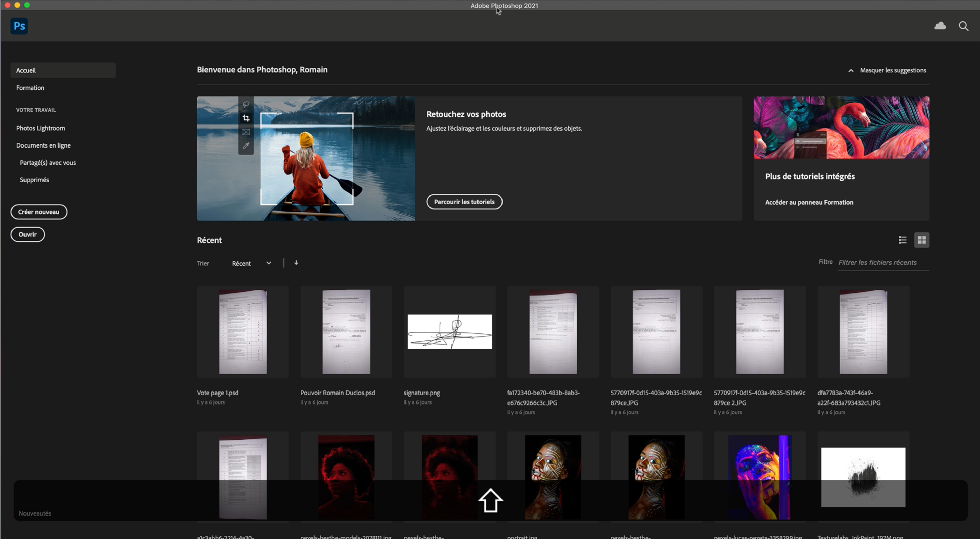Image resolution: width=980 pixels, height=539 pixels.
Task: Open Documents en ligne
Action: click(x=43, y=145)
